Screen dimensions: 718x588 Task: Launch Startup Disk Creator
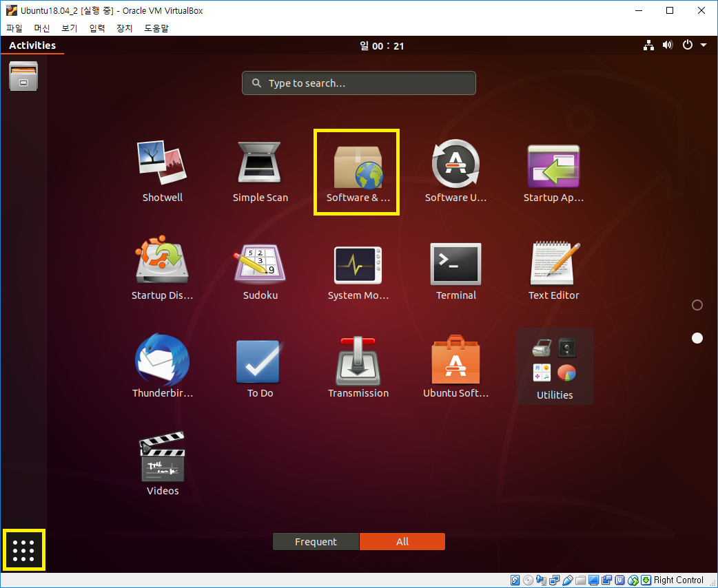[162, 269]
